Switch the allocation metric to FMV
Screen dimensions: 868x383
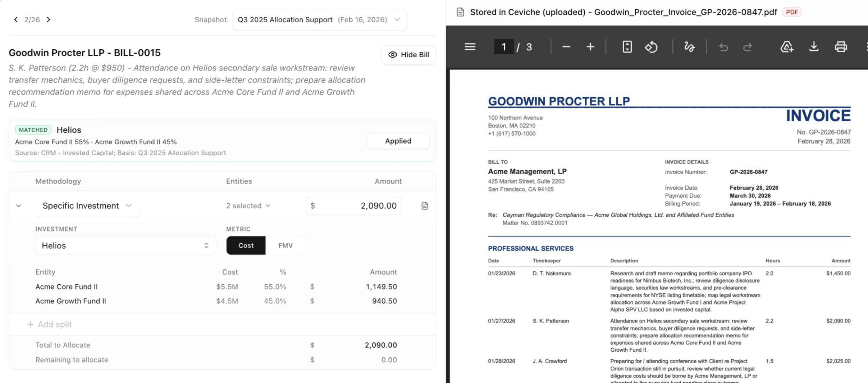(x=285, y=245)
